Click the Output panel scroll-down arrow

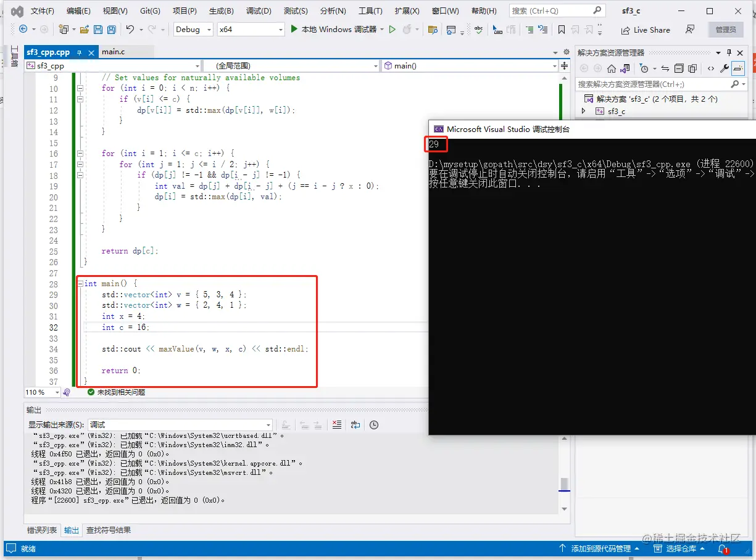[x=564, y=509]
